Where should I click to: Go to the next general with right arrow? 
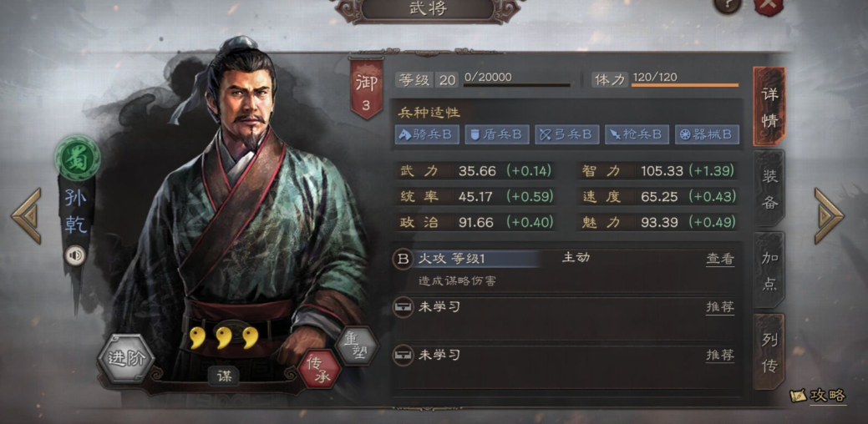click(829, 216)
